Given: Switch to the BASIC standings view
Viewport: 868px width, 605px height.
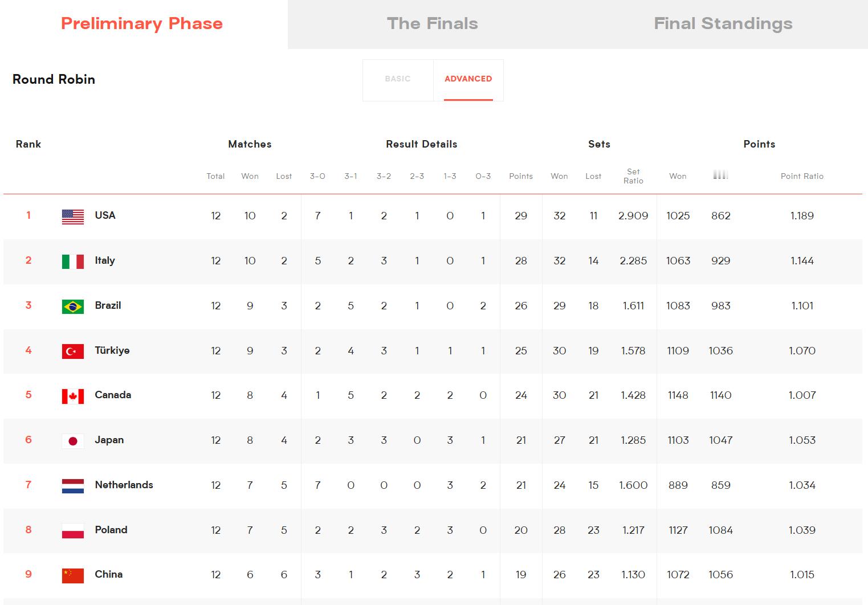Looking at the screenshot, I should (398, 79).
